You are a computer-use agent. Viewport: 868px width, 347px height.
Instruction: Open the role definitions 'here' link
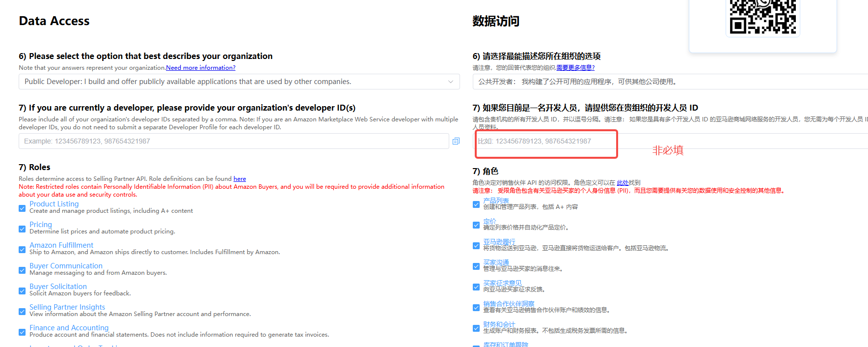click(x=240, y=179)
